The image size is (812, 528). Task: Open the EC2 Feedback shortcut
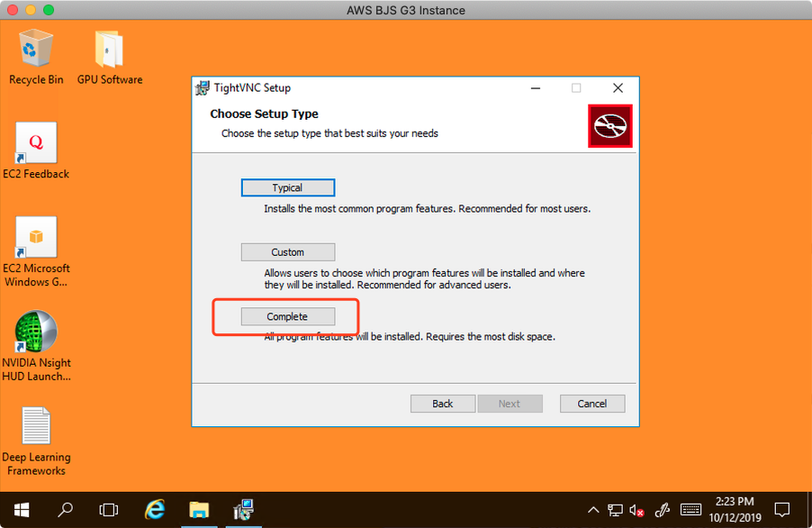(x=36, y=145)
